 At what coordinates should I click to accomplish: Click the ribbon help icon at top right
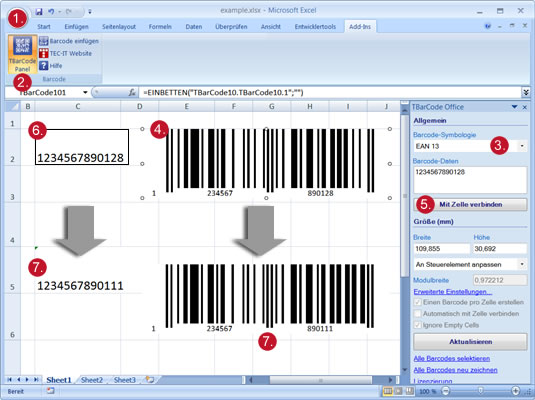pyautogui.click(x=488, y=26)
